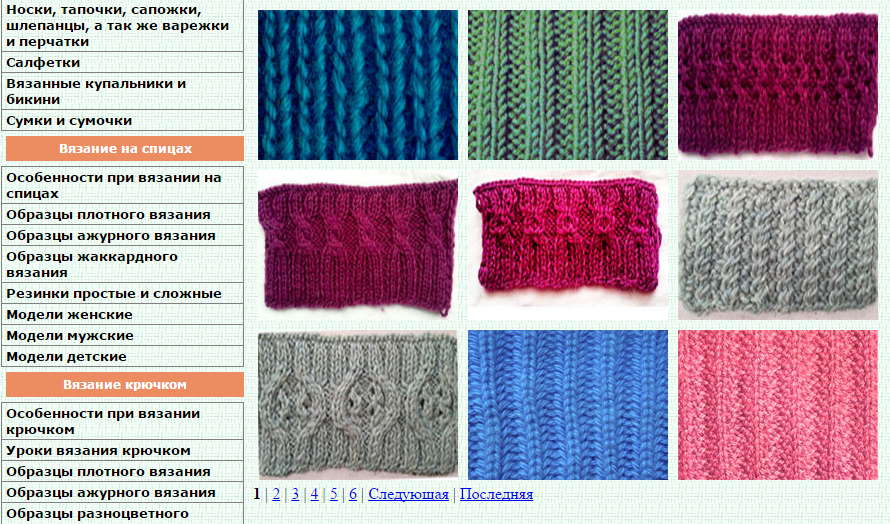Open Образцы ажурного вязания under Вязание на спицах
The image size is (890, 524).
point(123,236)
